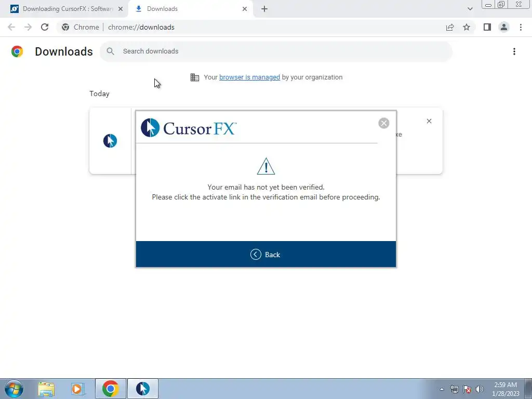Bookmark this tab with the star
This screenshot has height=399, width=532.
click(x=467, y=27)
